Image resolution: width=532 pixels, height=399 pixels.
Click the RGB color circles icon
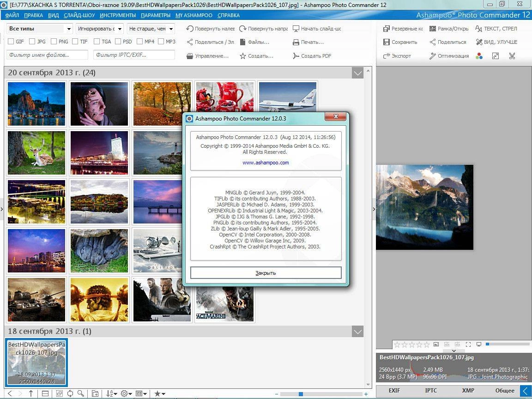pos(479,56)
